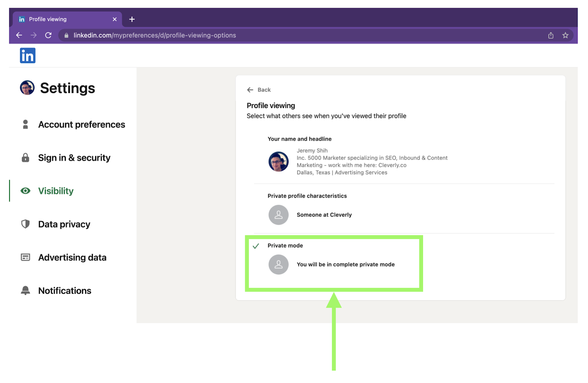Screen dimensions: 588x383
Task: Click the shield icon beside Data privacy
Action: click(25, 224)
